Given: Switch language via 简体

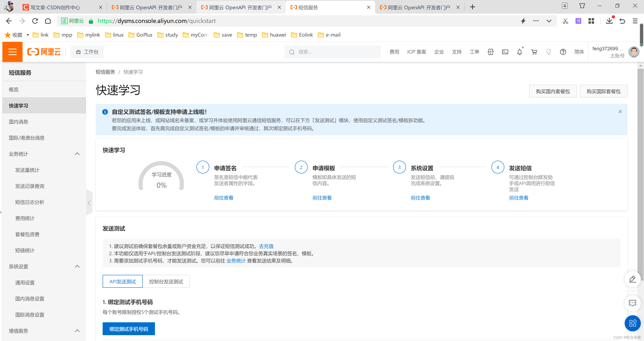Looking at the screenshot, I should [579, 52].
